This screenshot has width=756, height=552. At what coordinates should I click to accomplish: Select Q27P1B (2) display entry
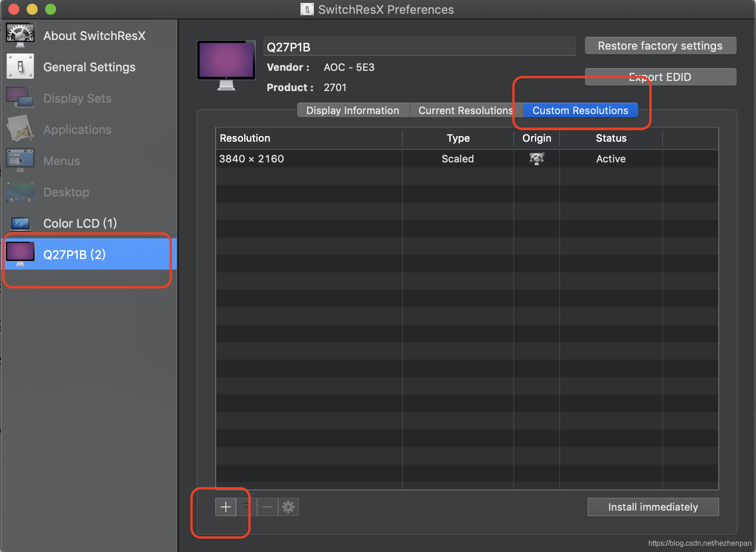click(90, 254)
